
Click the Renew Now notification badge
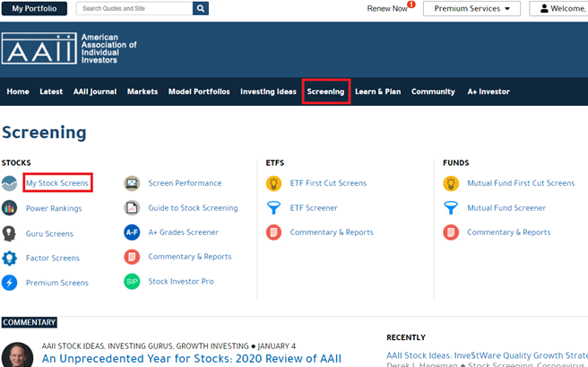pyautogui.click(x=411, y=4)
